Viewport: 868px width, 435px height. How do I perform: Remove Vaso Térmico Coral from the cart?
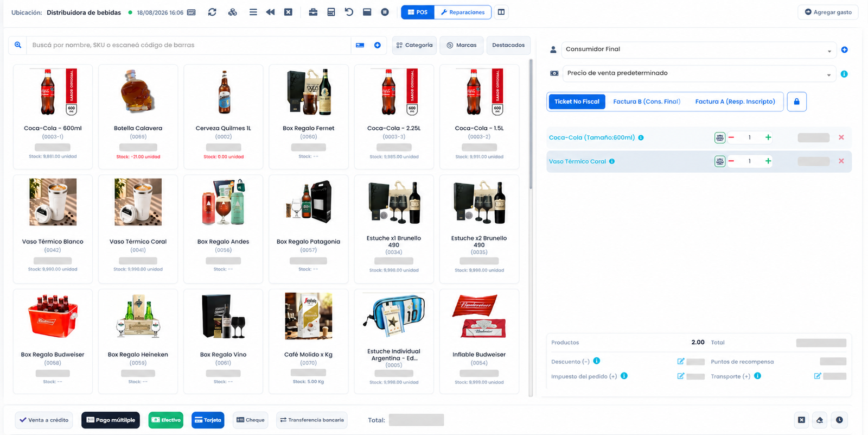coord(841,161)
